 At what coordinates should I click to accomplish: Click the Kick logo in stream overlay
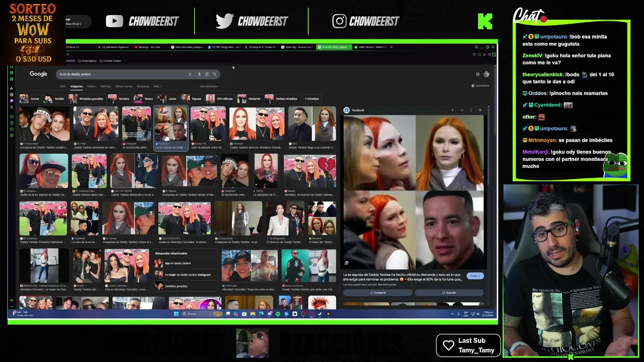pos(485,21)
